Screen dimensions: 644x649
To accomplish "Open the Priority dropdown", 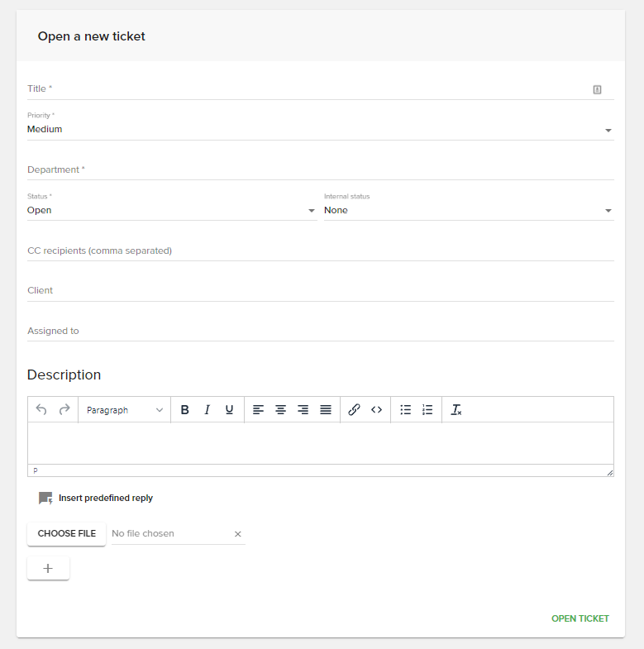I will coord(320,130).
